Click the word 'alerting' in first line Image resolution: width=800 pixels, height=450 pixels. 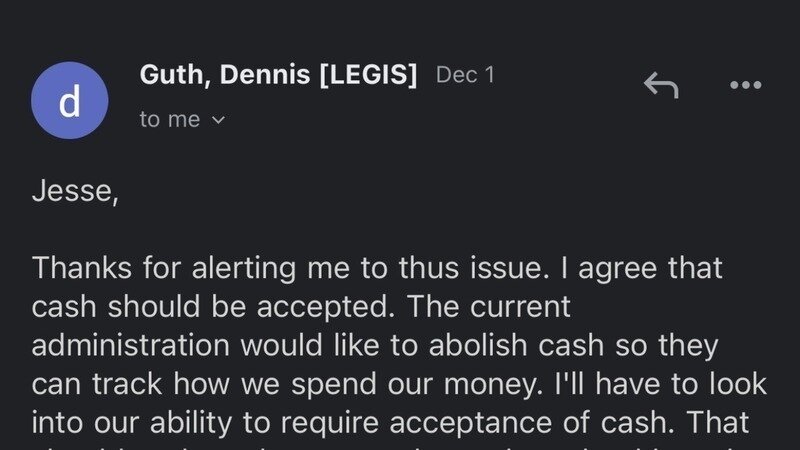[244, 268]
